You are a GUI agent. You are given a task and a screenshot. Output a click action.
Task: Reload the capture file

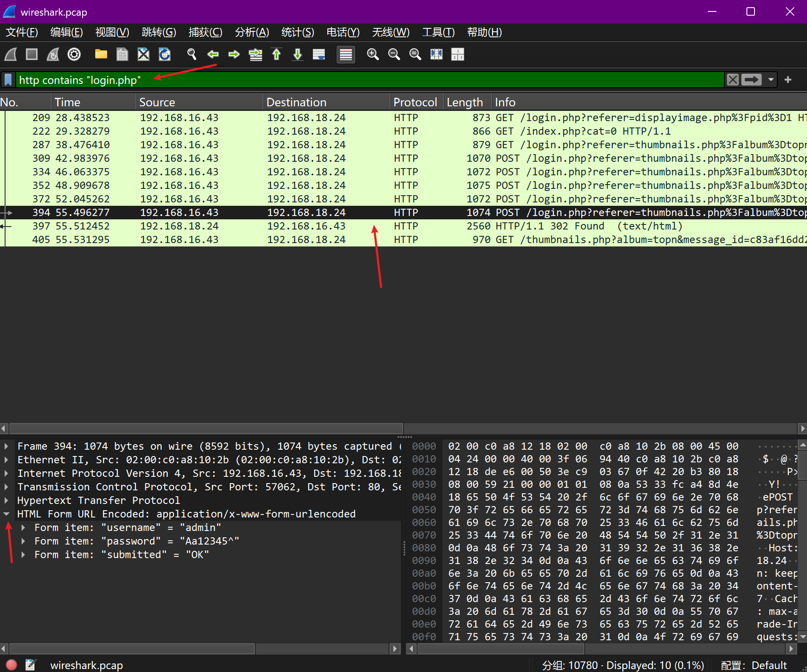[165, 54]
